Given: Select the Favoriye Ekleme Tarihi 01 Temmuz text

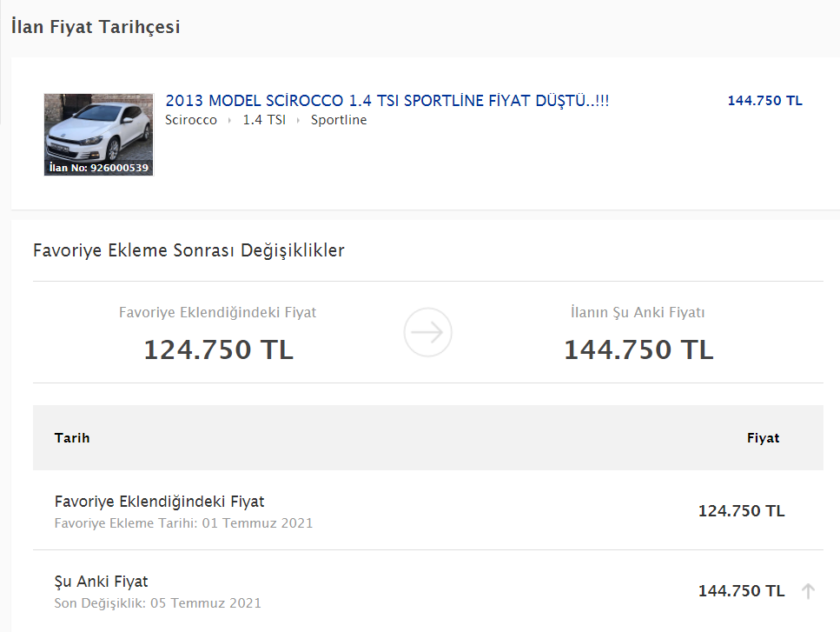Looking at the screenshot, I should 183,523.
